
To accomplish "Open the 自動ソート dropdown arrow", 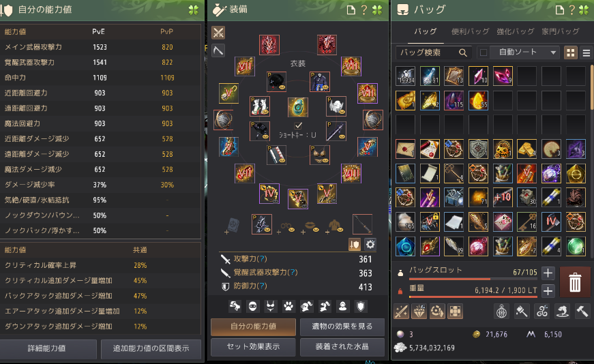I will (x=553, y=52).
